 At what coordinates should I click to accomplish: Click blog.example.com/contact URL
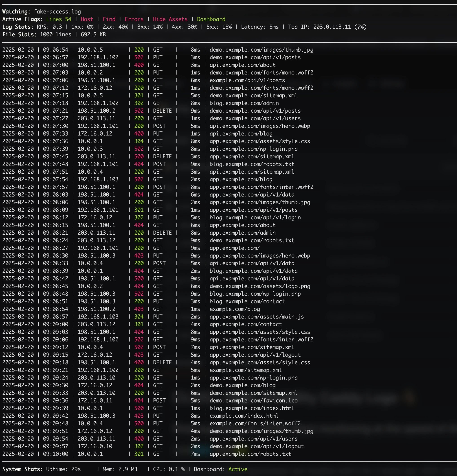coord(247,301)
